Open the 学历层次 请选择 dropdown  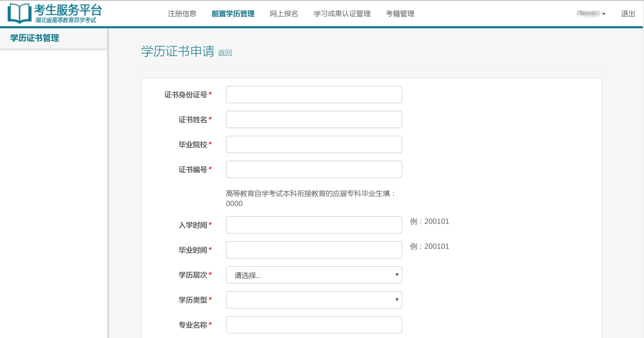point(314,275)
